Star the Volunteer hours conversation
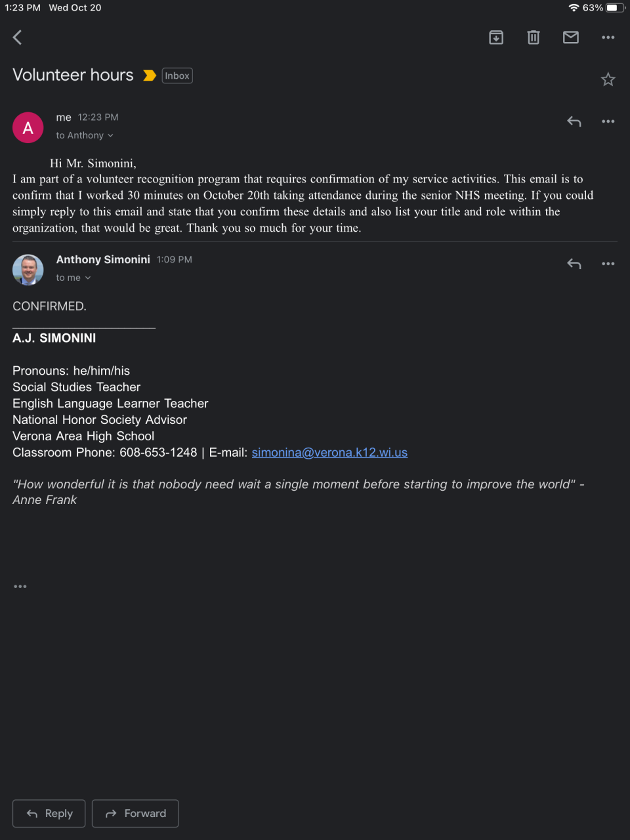Image resolution: width=630 pixels, height=840 pixels. pos(608,79)
